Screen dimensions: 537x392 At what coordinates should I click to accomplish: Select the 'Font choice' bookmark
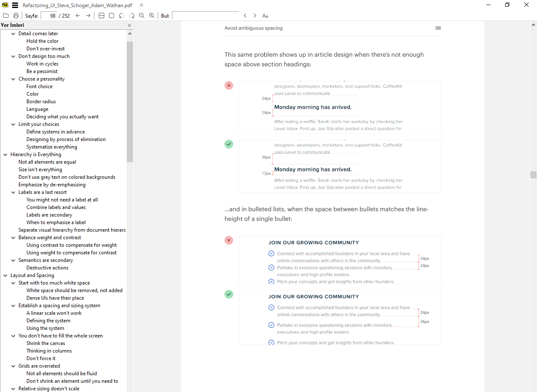tap(39, 86)
